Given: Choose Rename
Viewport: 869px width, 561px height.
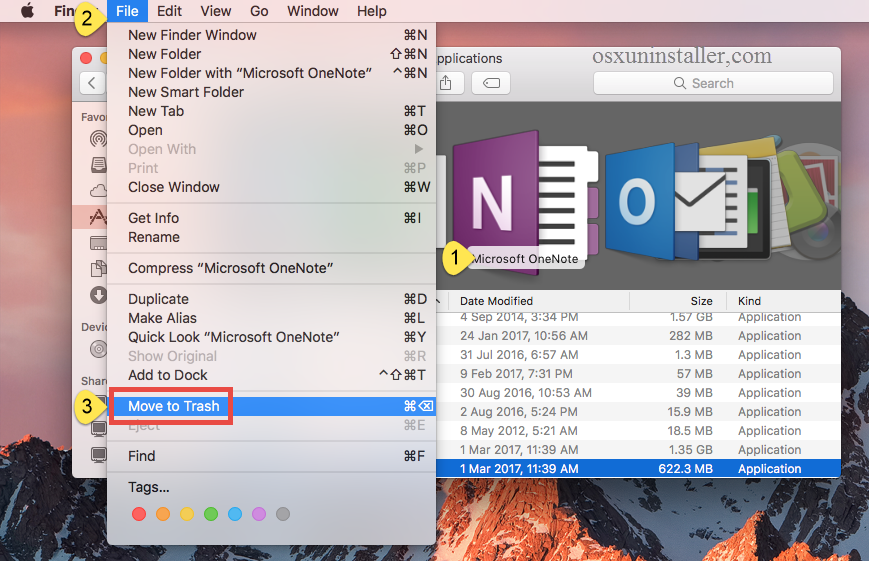Looking at the screenshot, I should 272,237.
